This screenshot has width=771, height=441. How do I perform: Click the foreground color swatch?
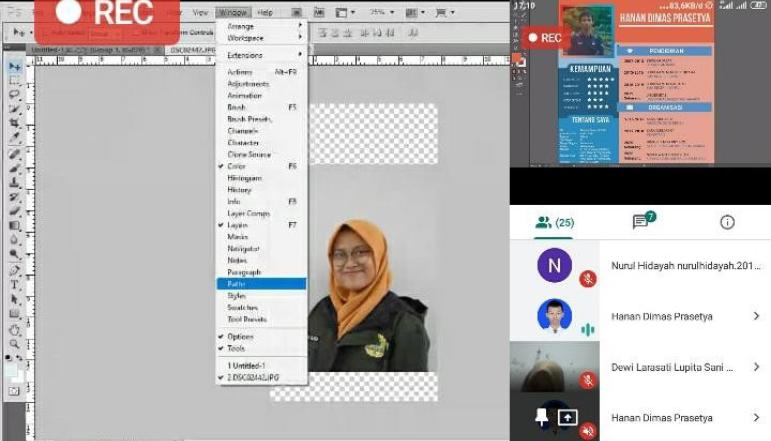[x=10, y=368]
